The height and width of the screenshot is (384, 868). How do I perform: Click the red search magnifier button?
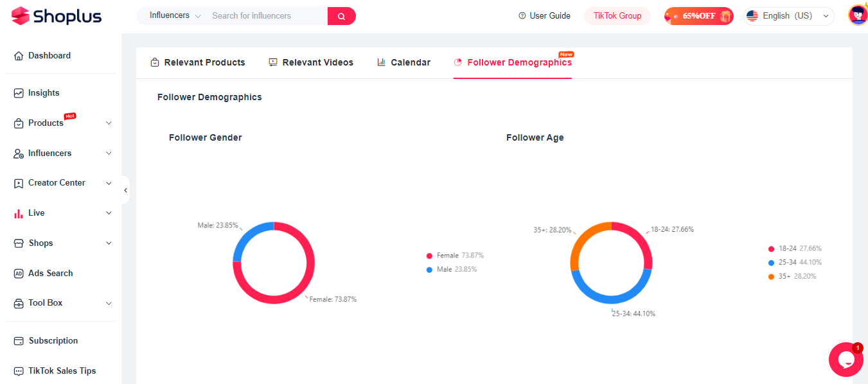tap(342, 16)
